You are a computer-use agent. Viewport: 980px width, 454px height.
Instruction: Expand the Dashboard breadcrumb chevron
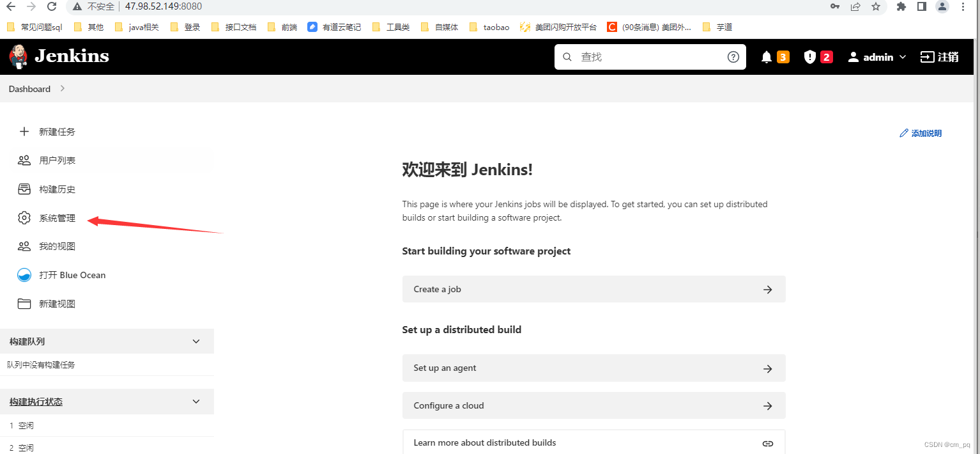(x=63, y=89)
